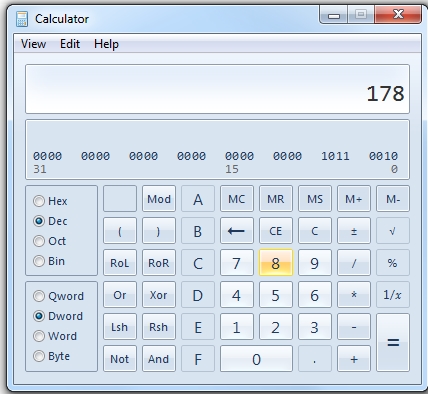Click the plus/minus sign button
The image size is (428, 394).
coord(354,231)
